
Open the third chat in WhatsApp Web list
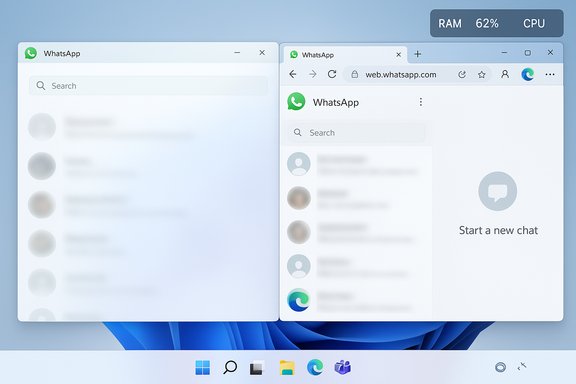point(356,233)
